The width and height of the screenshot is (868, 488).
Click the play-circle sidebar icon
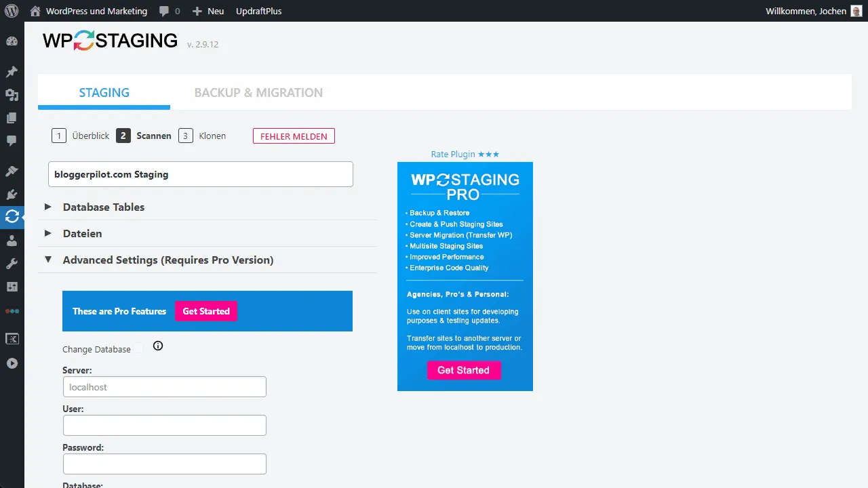[x=12, y=363]
